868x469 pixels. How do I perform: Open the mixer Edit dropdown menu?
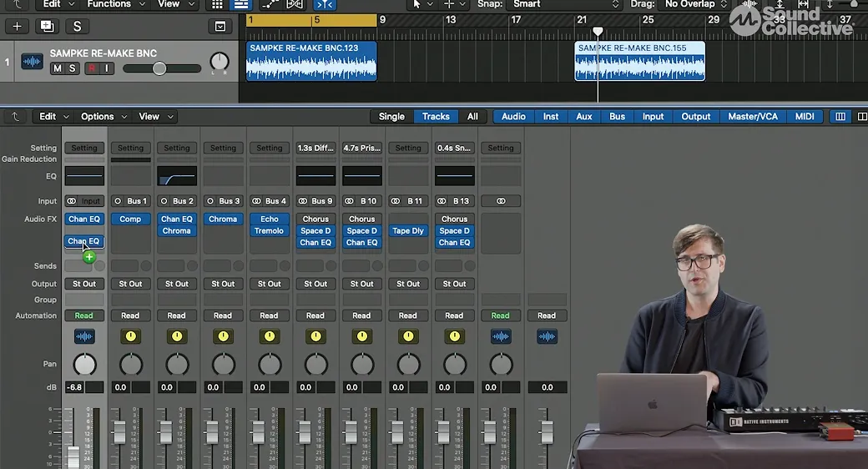(54, 117)
